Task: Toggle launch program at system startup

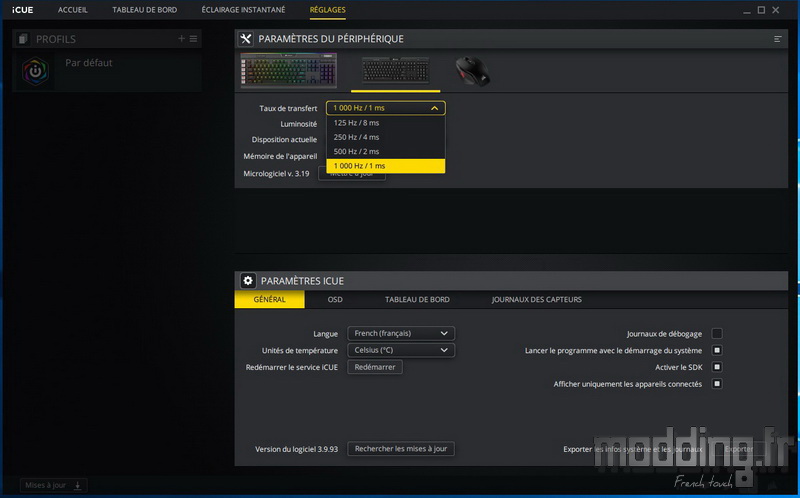Action: tap(717, 351)
